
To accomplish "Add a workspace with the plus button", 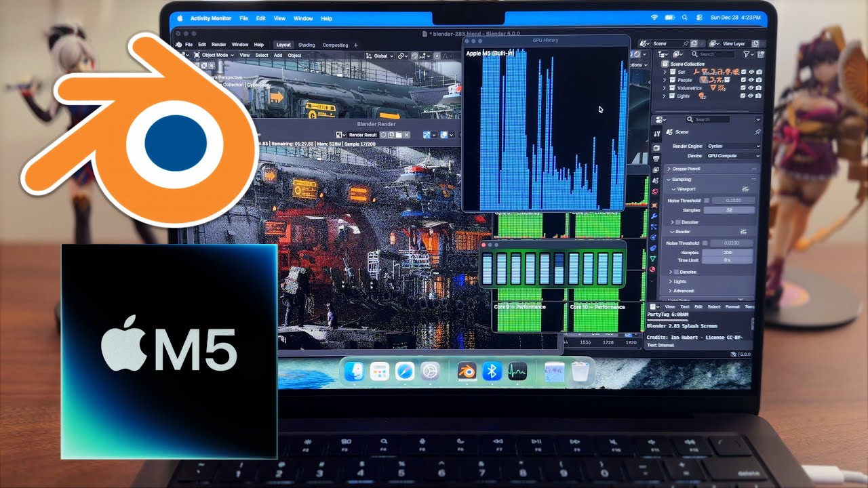I will click(x=356, y=45).
